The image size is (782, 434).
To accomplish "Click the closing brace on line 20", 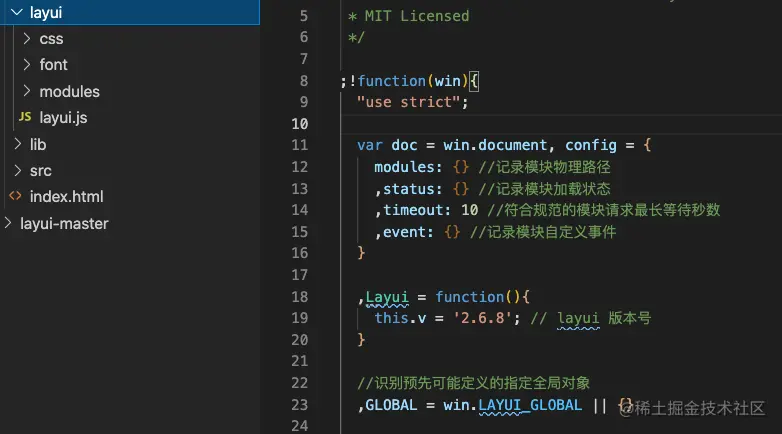I will click(361, 340).
